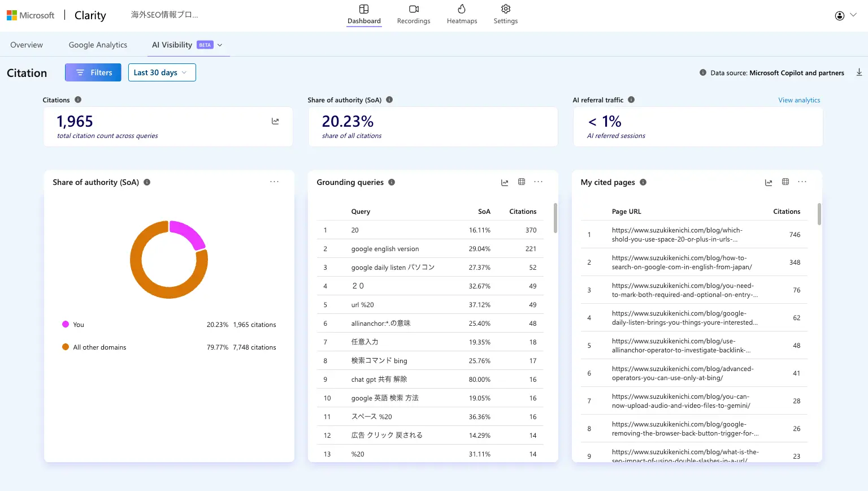Click the 海外SEO情報ブロ... project name

point(164,15)
